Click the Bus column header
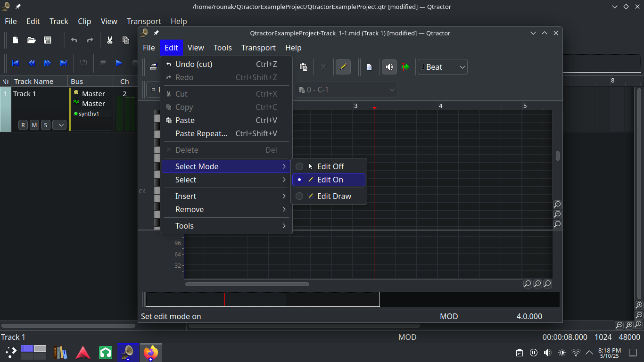 pos(90,81)
